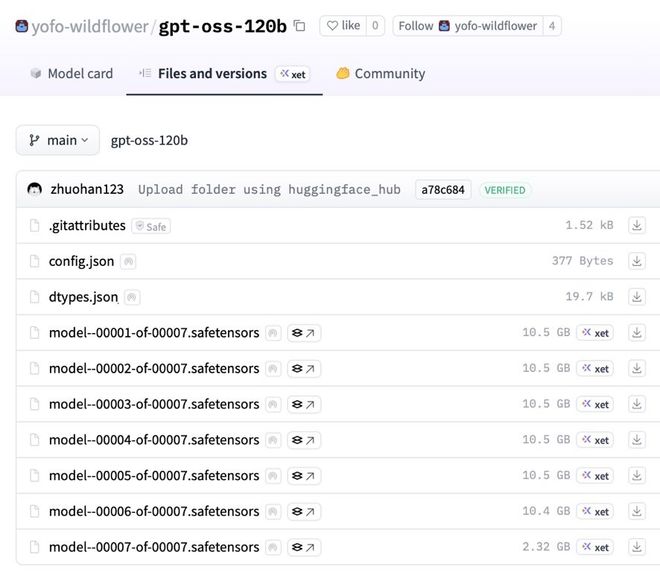Click the 10.4 GB file size
660x585 pixels.
546,511
